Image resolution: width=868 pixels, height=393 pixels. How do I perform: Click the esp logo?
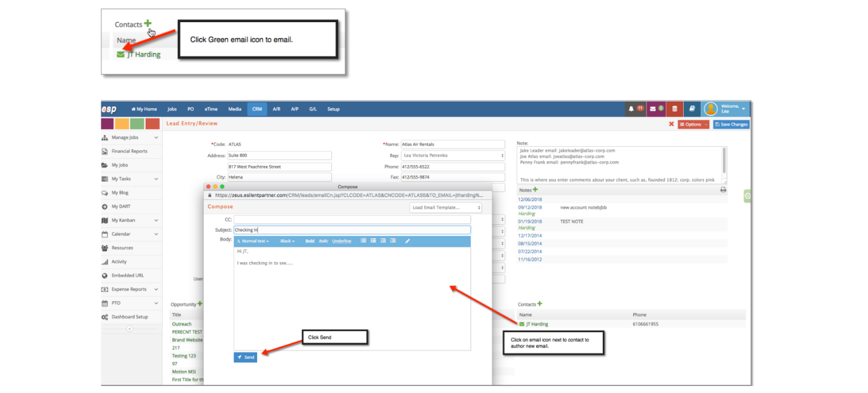[109, 109]
